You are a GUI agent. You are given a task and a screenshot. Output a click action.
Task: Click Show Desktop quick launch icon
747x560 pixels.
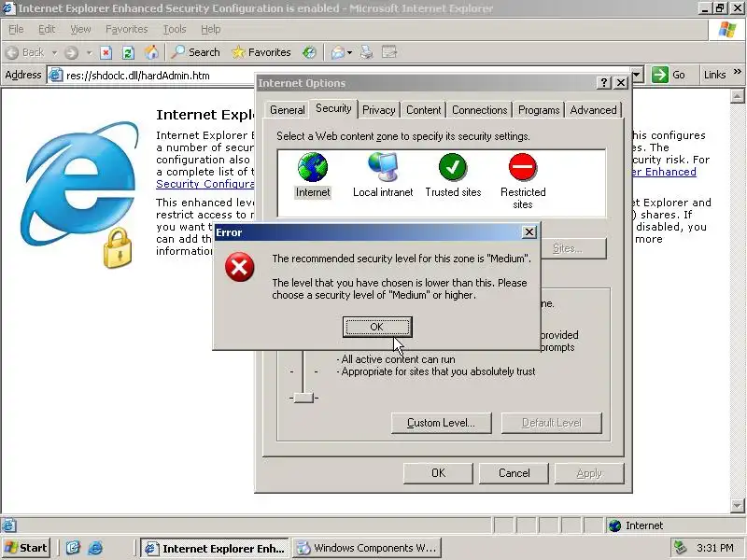[x=73, y=548]
